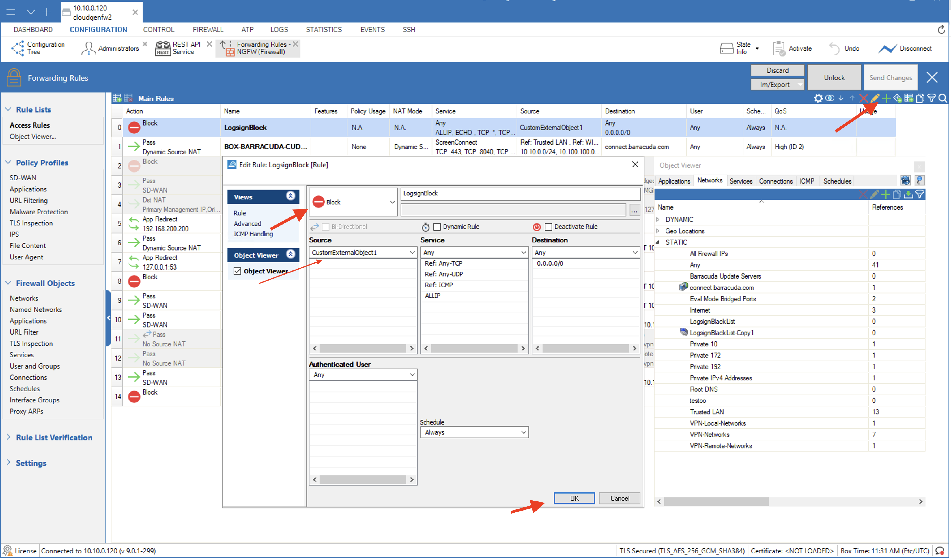Search rules with magnifier icon
The width and height of the screenshot is (951, 560).
tap(942, 98)
